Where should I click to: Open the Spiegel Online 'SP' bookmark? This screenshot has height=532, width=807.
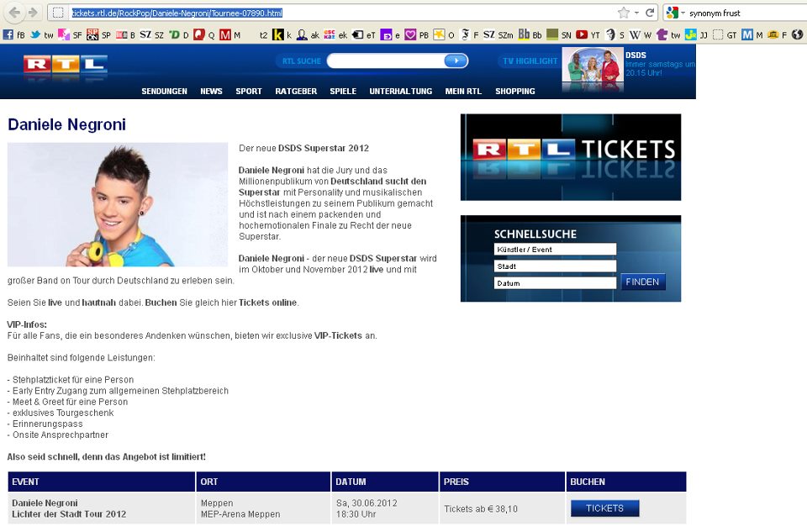click(x=99, y=35)
